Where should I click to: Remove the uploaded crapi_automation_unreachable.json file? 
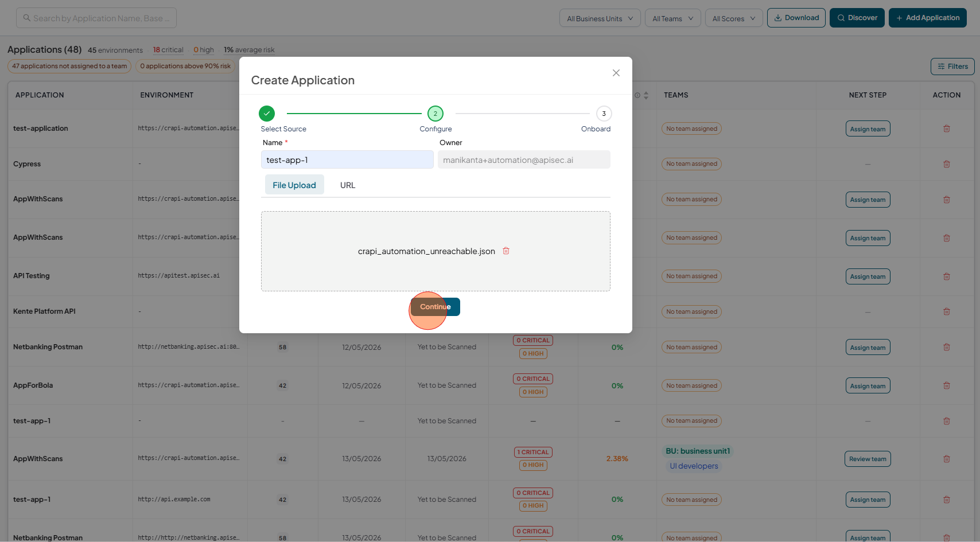[506, 251]
